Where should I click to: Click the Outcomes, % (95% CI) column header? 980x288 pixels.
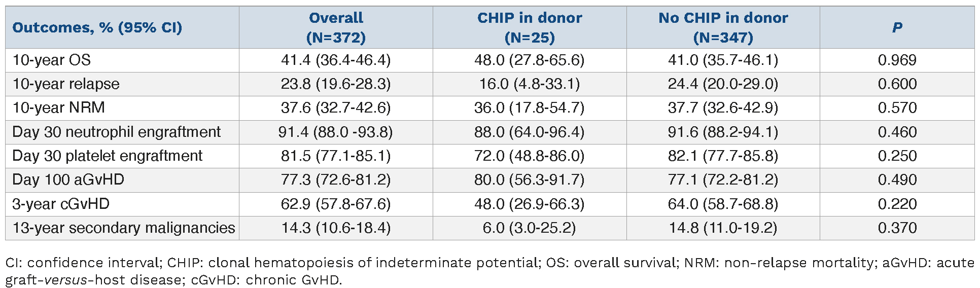(97, 27)
